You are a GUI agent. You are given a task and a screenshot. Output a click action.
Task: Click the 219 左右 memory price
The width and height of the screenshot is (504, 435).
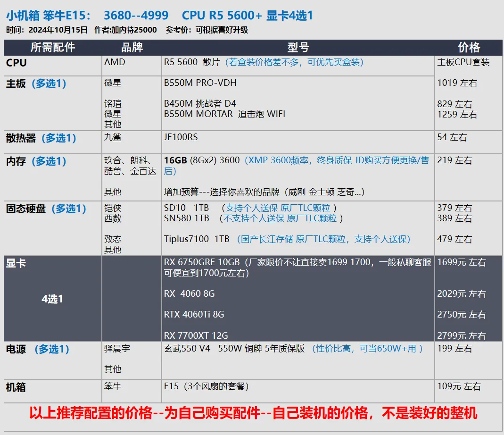454,160
